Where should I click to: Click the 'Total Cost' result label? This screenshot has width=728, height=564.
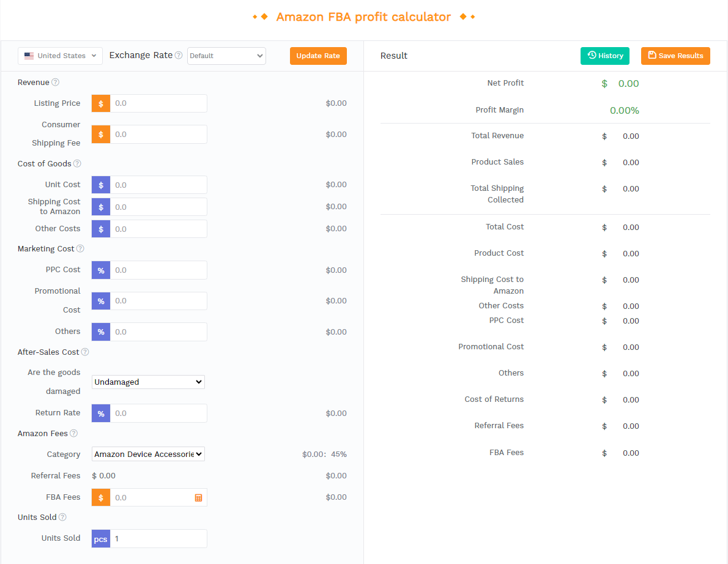point(505,226)
